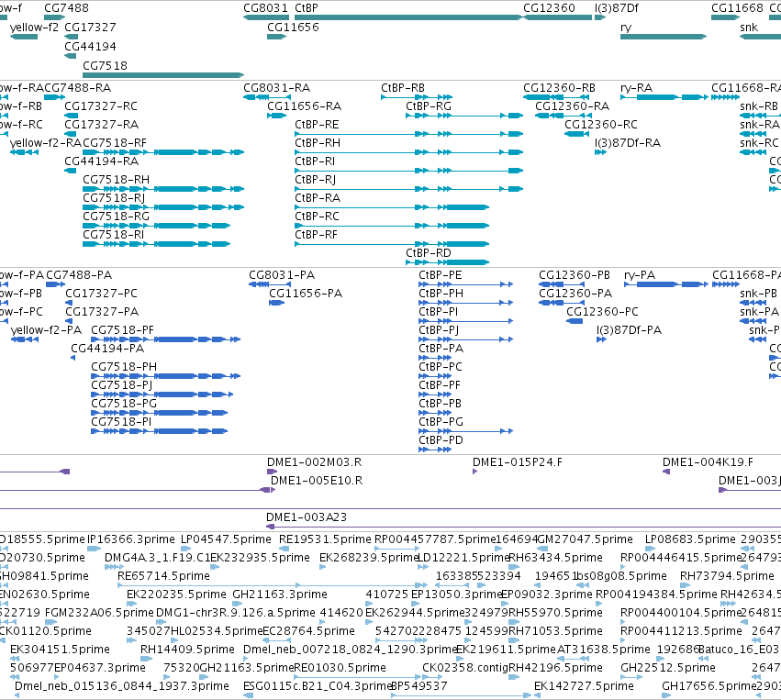
Task: Click EST CK02358.contig
Action: coord(464,668)
